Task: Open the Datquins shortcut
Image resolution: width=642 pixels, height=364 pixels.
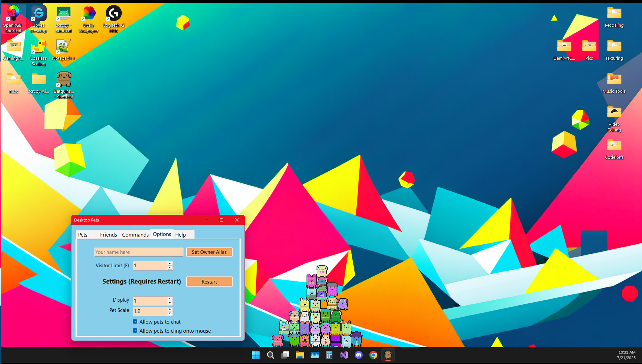Action: tap(64, 80)
